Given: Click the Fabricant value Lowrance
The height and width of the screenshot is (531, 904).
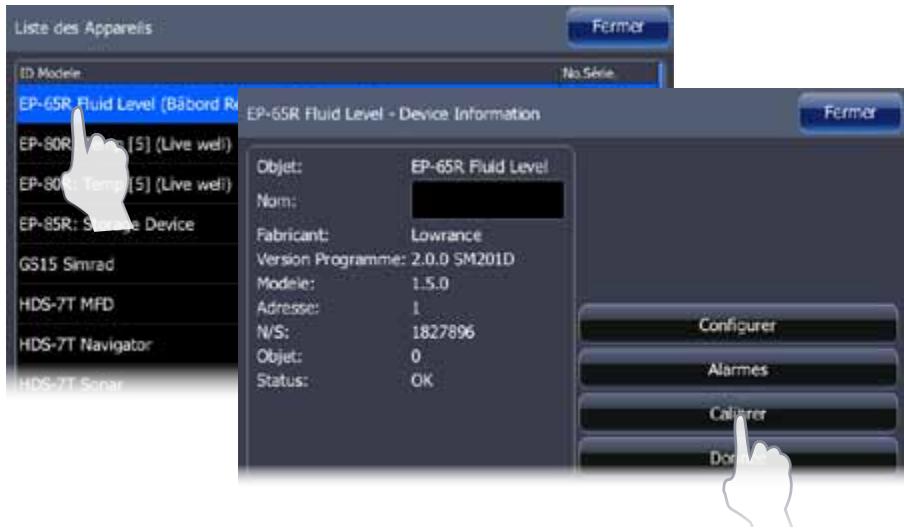Looking at the screenshot, I should pos(446,235).
